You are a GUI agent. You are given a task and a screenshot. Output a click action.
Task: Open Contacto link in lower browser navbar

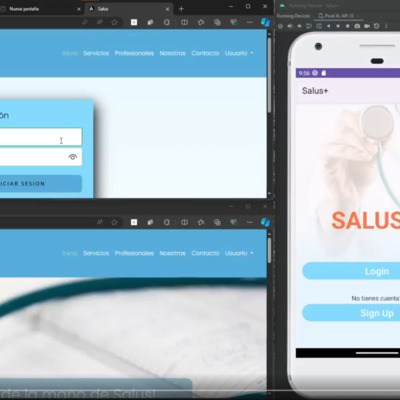(x=205, y=253)
